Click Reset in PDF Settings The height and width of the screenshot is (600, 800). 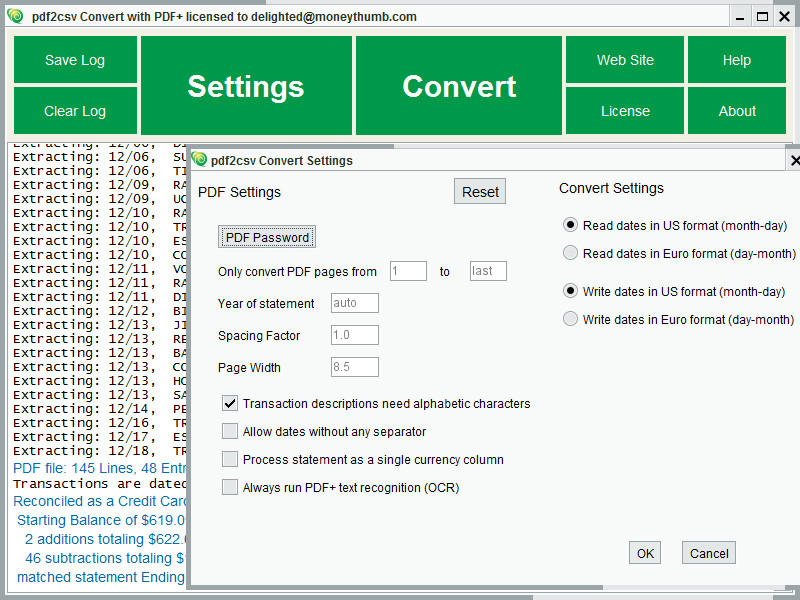click(480, 191)
